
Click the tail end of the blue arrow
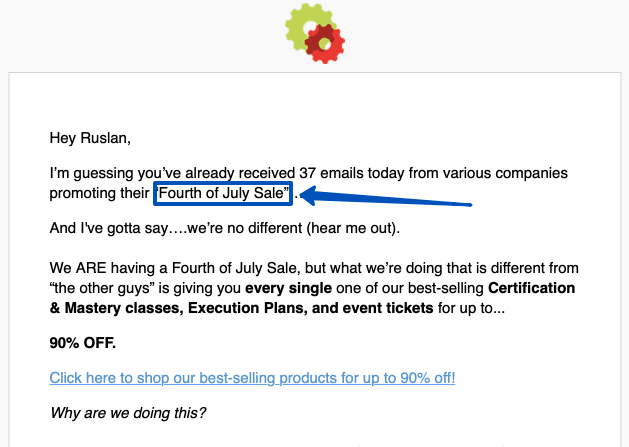click(467, 204)
